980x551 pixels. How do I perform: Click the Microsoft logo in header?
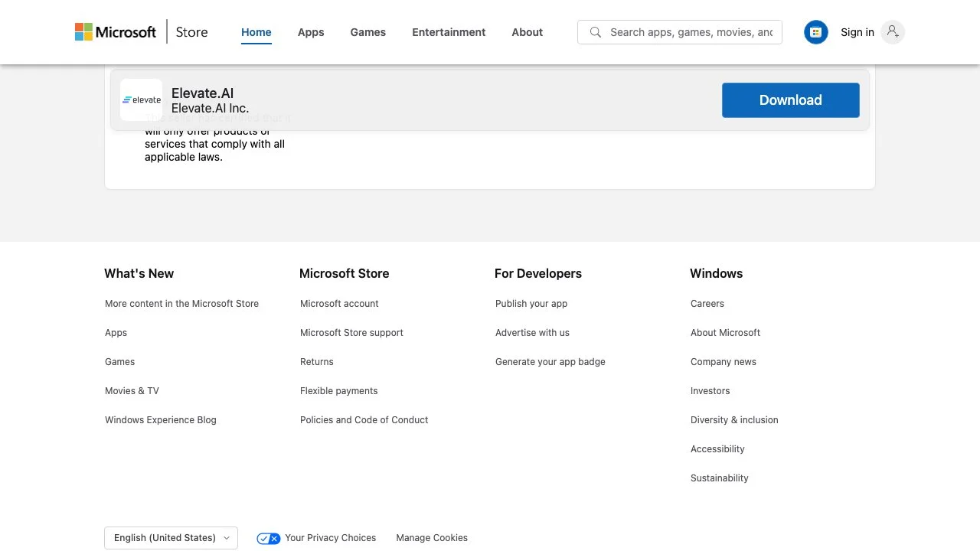[116, 32]
